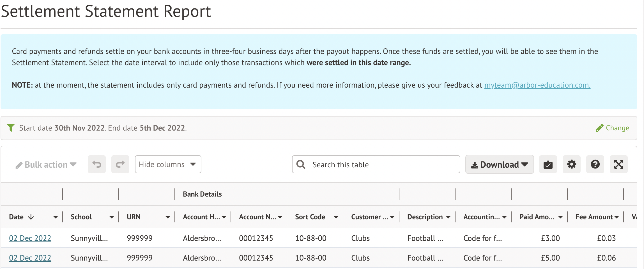Open the URN column dropdown arrow
Screen dimensions: 644x269
(168, 217)
